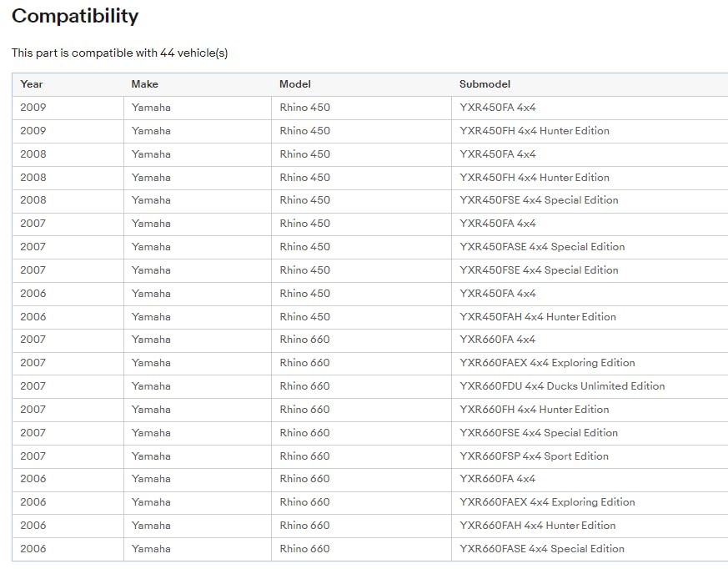This screenshot has height=569, width=728.
Task: Click the Year column header
Action: click(x=31, y=84)
